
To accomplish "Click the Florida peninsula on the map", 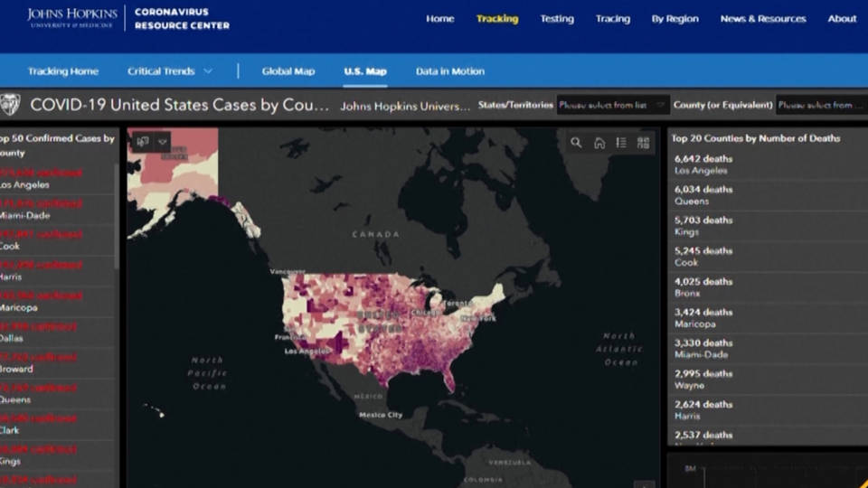I will point(449,380).
